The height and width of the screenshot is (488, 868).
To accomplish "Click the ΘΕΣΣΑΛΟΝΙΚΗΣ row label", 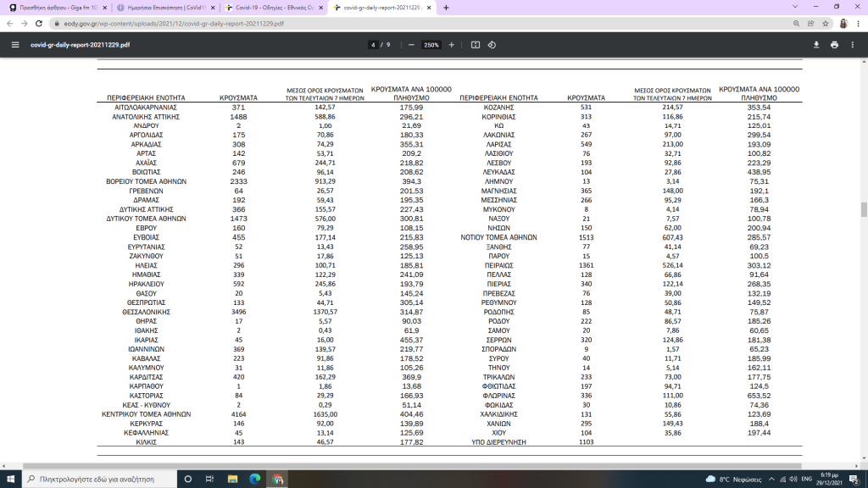I will 146,312.
